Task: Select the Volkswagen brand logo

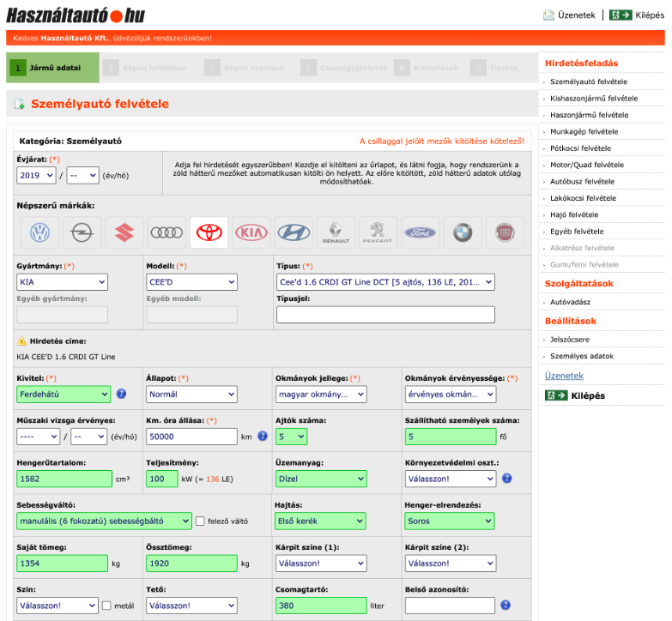Action: 39,232
